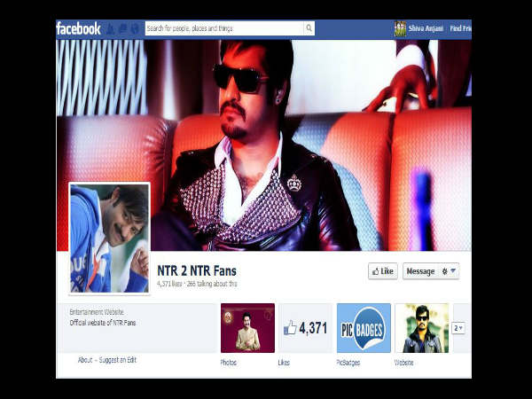Expand more apps with the 2 dropdown
Viewport: 532px width, 399px height.
point(458,328)
